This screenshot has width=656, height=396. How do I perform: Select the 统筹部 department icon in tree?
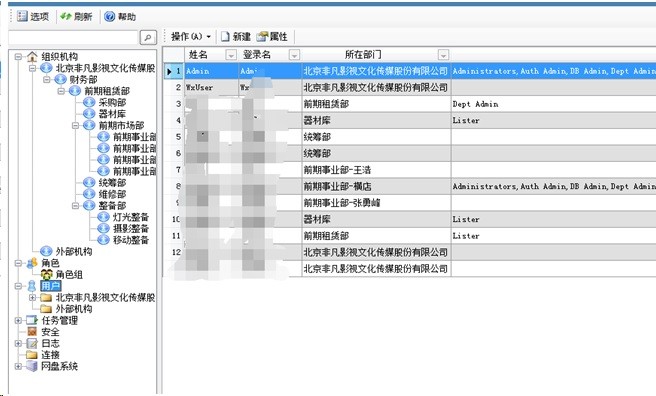[x=89, y=182]
